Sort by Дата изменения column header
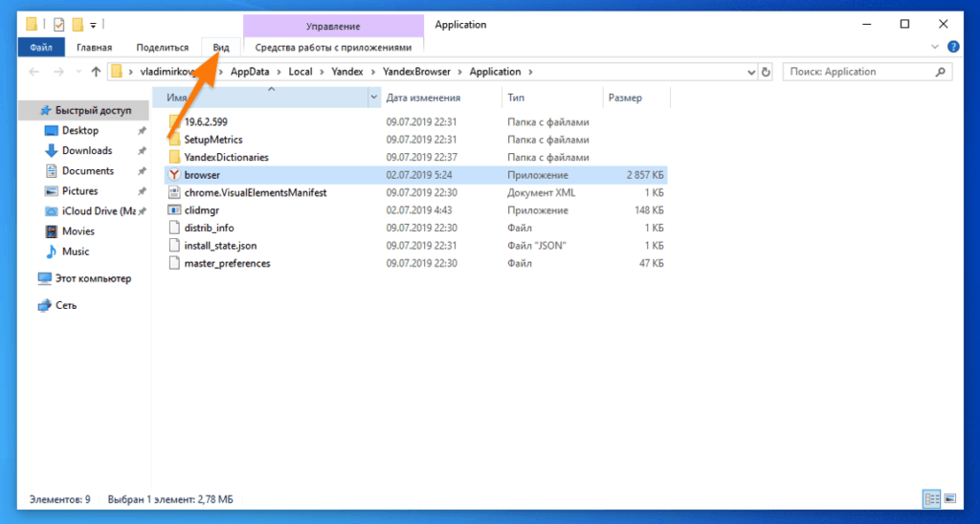Screen dimensions: 980x524 click(x=441, y=98)
